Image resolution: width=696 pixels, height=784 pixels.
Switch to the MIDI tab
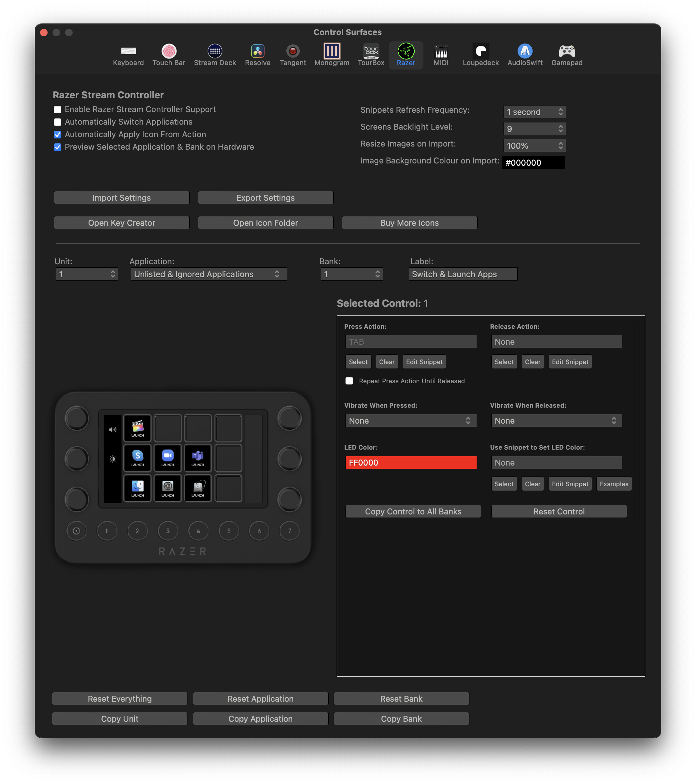[441, 55]
